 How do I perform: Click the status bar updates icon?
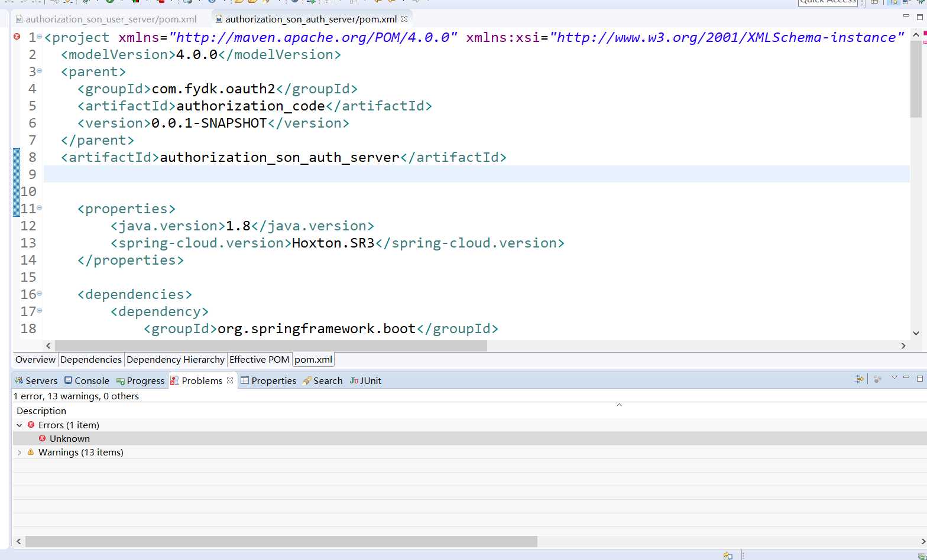pyautogui.click(x=922, y=556)
